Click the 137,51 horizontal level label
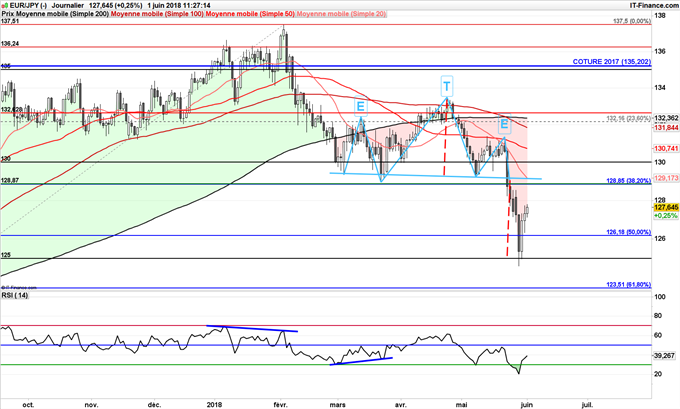This screenshot has height=409, width=680. 10,21
